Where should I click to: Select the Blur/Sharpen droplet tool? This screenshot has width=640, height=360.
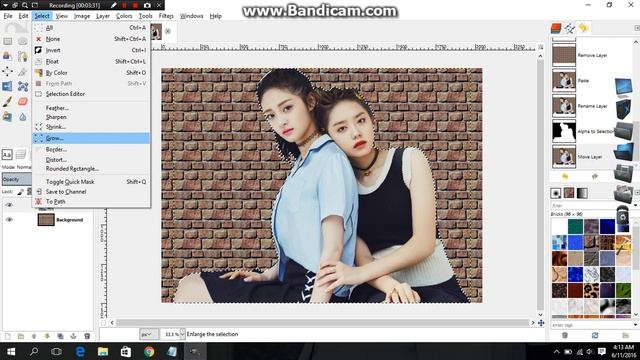click(22, 117)
